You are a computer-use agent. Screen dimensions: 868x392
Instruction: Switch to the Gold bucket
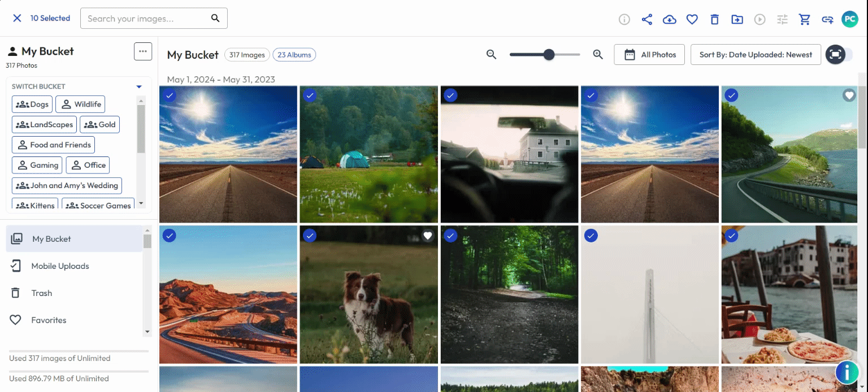[99, 124]
